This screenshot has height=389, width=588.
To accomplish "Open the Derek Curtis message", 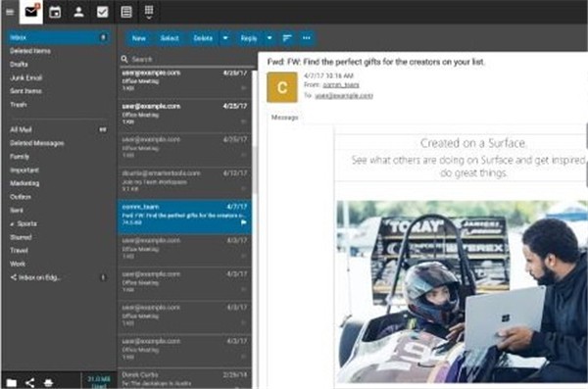I will point(184,378).
